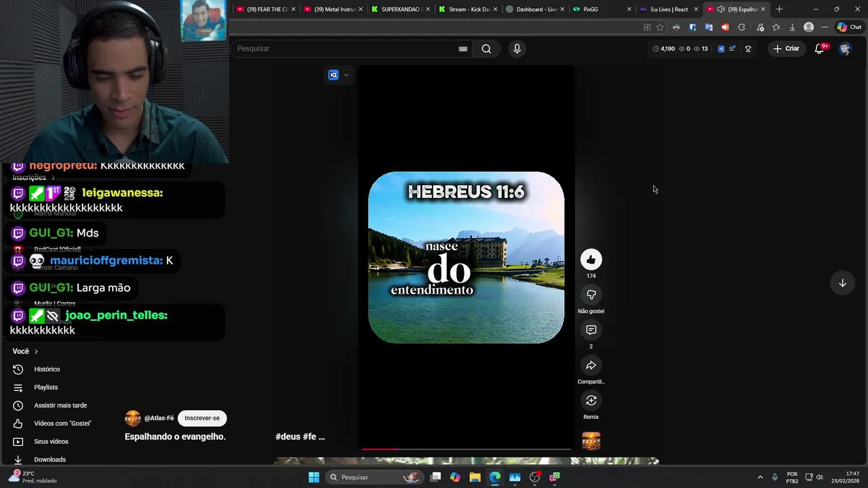Image resolution: width=868 pixels, height=488 pixels.
Task: Open the sound thumbnail below Remix
Action: coord(591,441)
